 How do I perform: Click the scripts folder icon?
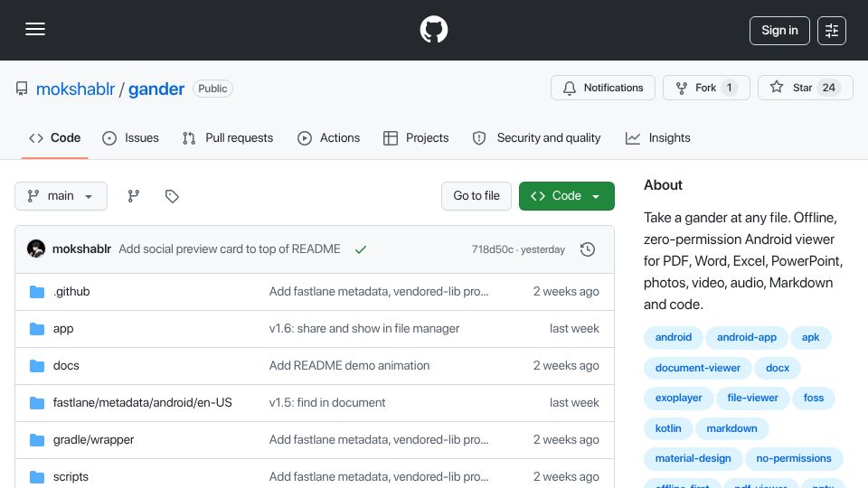[x=37, y=477]
